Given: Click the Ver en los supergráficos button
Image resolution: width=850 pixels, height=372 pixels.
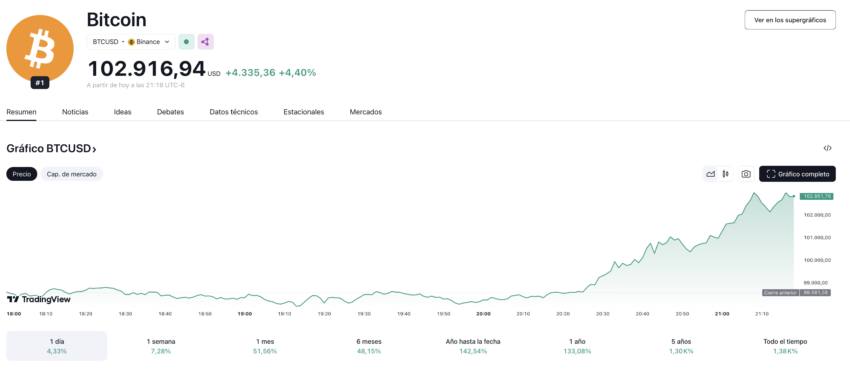Looking at the screenshot, I should coord(790,20).
